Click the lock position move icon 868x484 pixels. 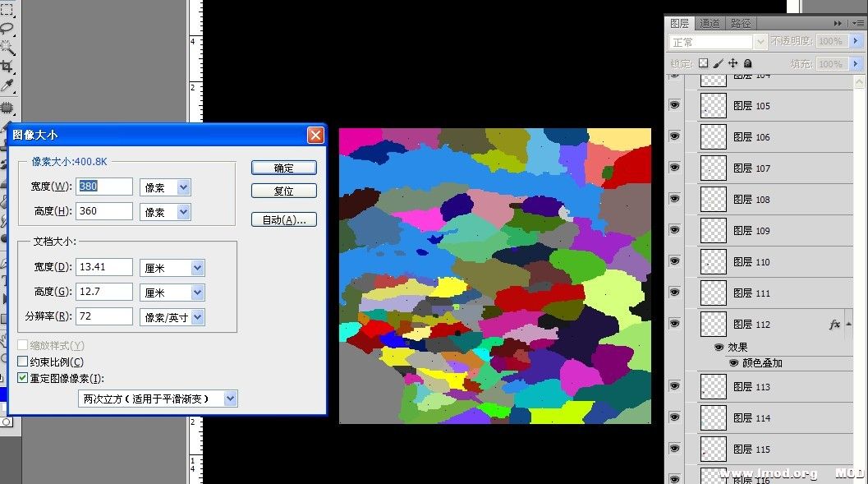[733, 63]
